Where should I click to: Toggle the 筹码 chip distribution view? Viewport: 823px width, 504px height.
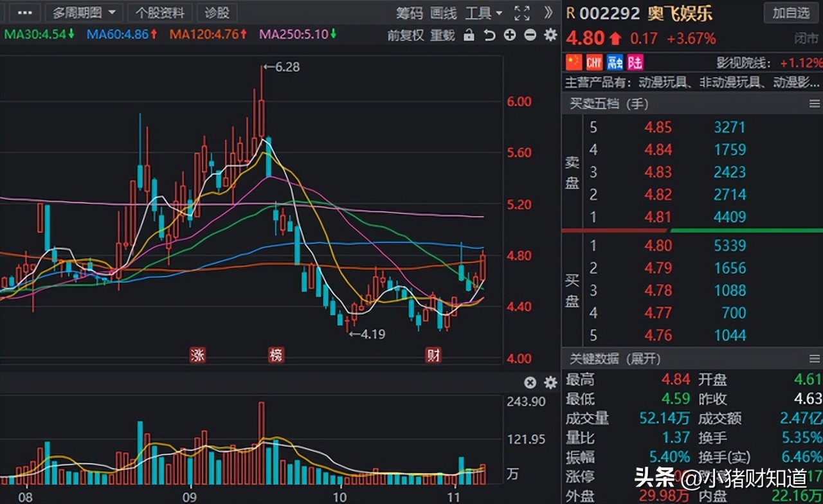click(x=409, y=13)
